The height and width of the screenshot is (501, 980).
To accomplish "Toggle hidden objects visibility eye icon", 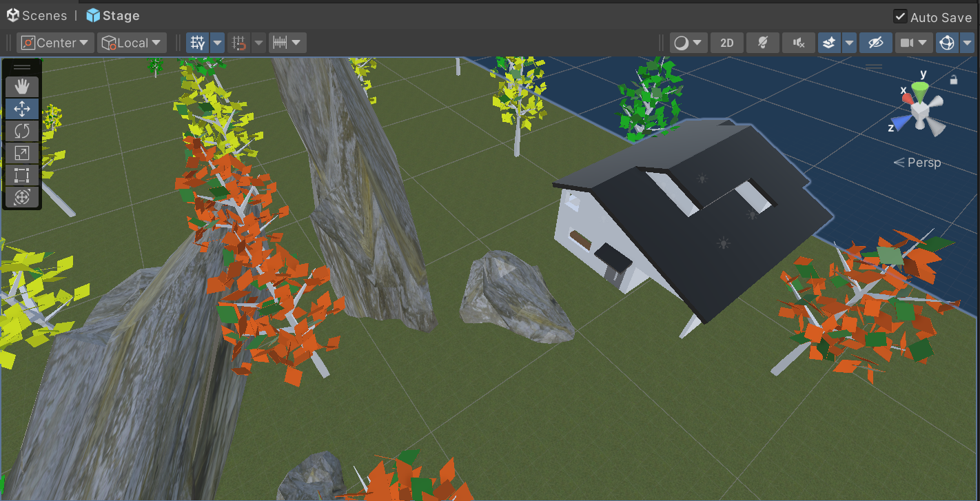I will point(875,43).
